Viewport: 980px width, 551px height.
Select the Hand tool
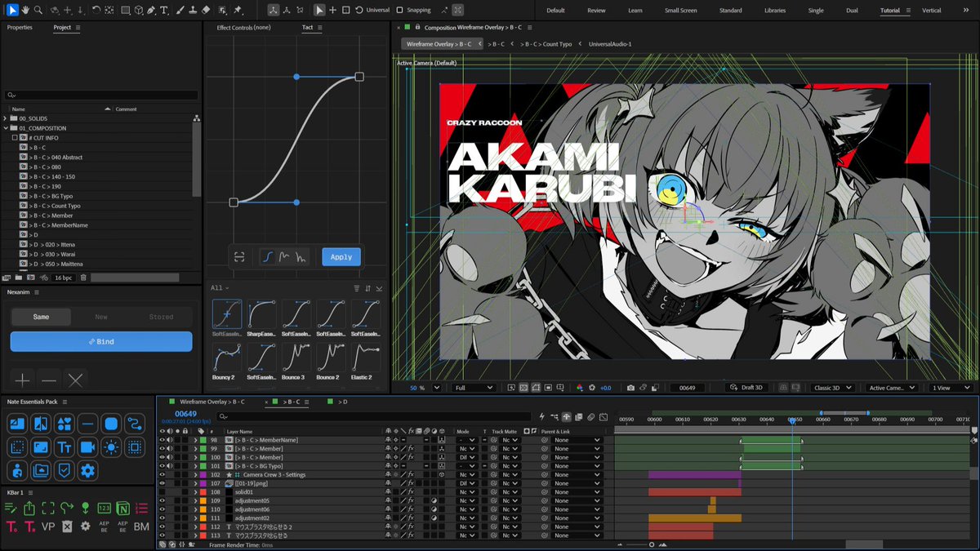coord(24,10)
